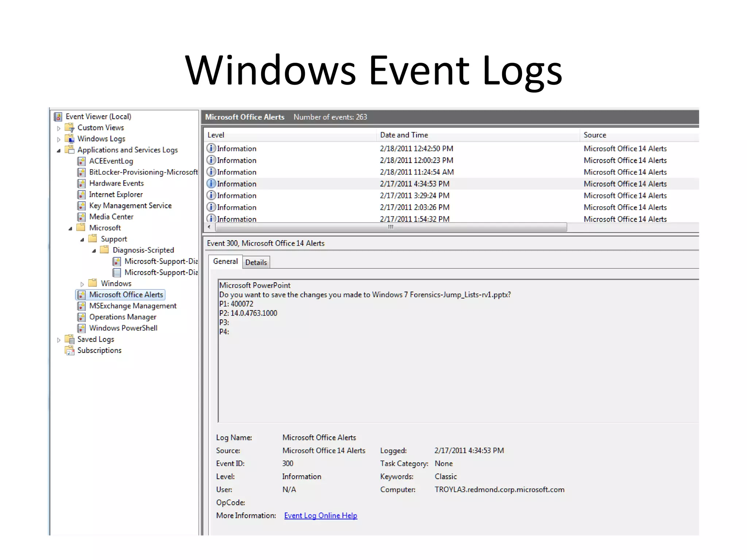Click the Windows Logs folder icon
Screen dimensions: 747x560
click(70, 139)
